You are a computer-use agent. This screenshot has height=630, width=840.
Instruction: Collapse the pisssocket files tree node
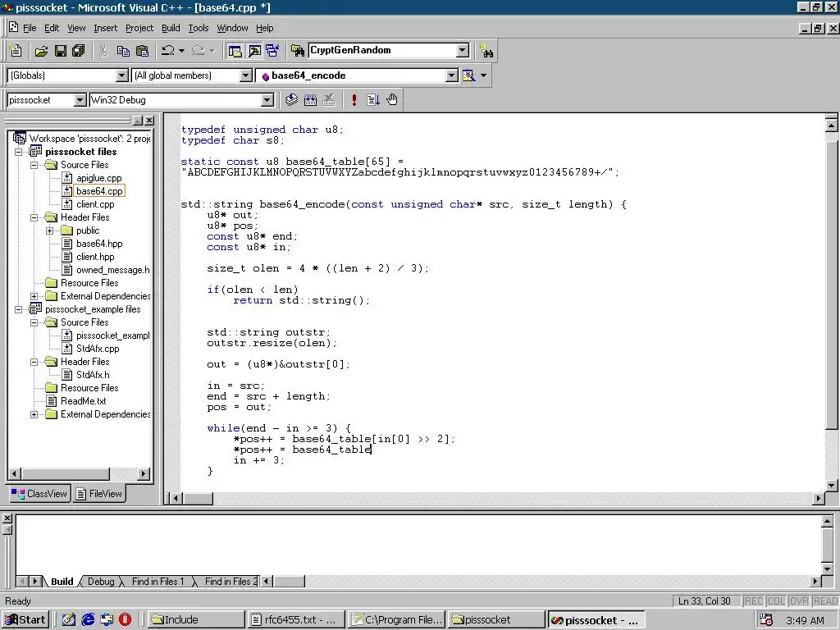coord(19,152)
